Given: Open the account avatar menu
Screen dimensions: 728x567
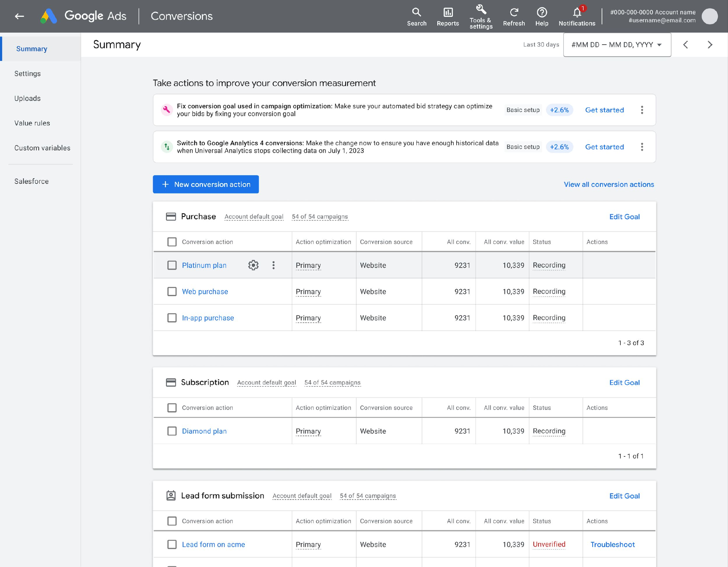Looking at the screenshot, I should click(x=710, y=16).
